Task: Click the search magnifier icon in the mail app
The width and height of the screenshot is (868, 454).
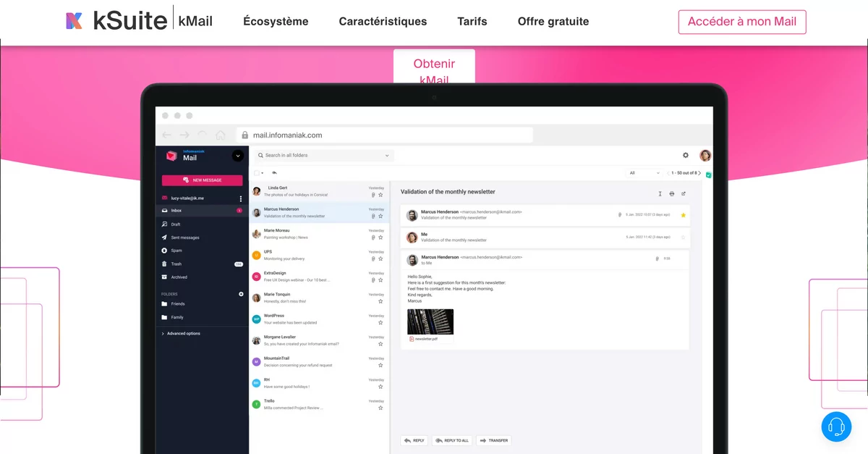Action: pyautogui.click(x=260, y=155)
